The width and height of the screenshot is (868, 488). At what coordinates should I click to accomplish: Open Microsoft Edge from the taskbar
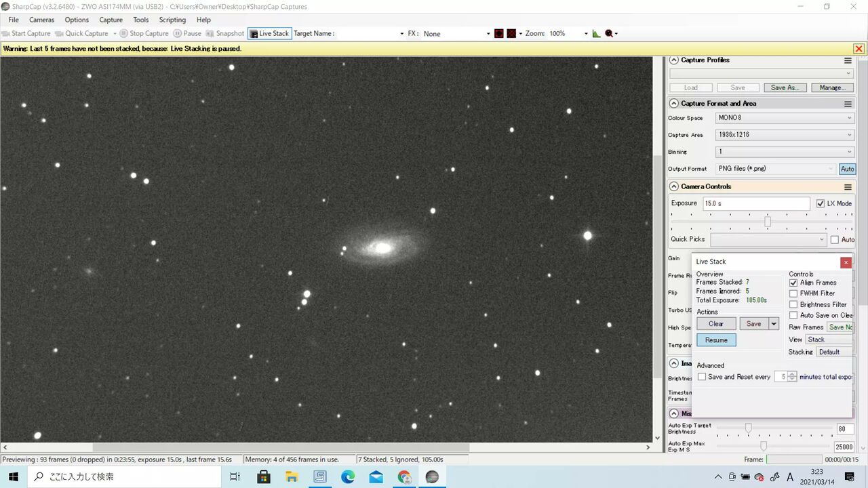pos(348,477)
